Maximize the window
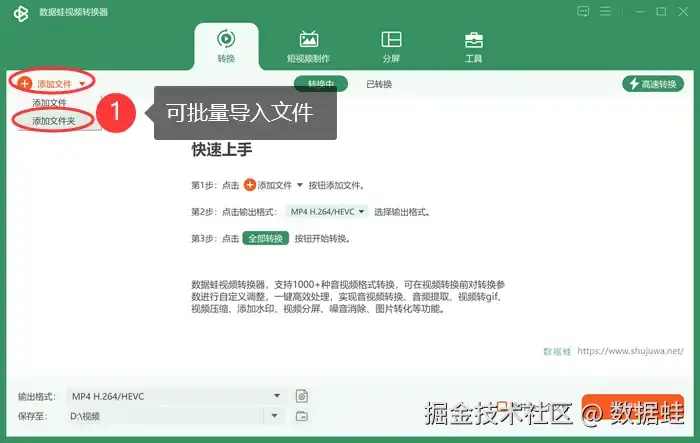 (x=662, y=12)
